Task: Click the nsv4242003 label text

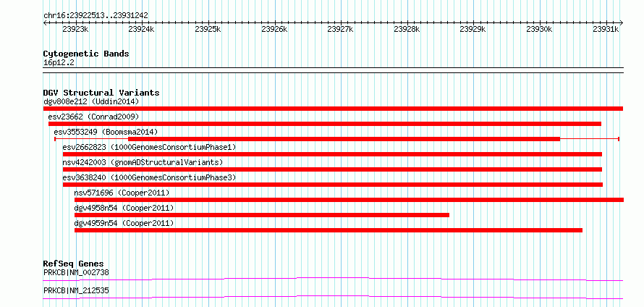Action: tap(84, 162)
